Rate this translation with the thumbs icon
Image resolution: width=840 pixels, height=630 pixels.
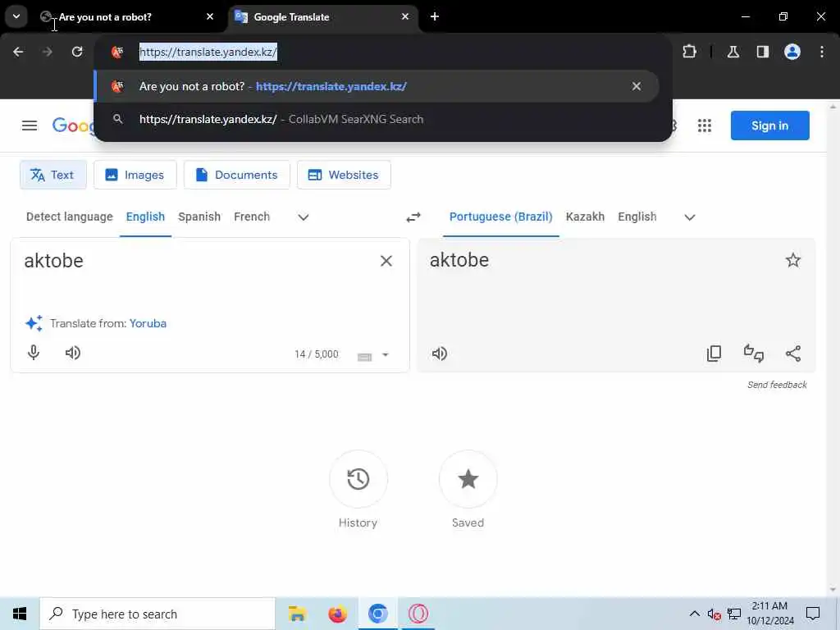coord(754,354)
